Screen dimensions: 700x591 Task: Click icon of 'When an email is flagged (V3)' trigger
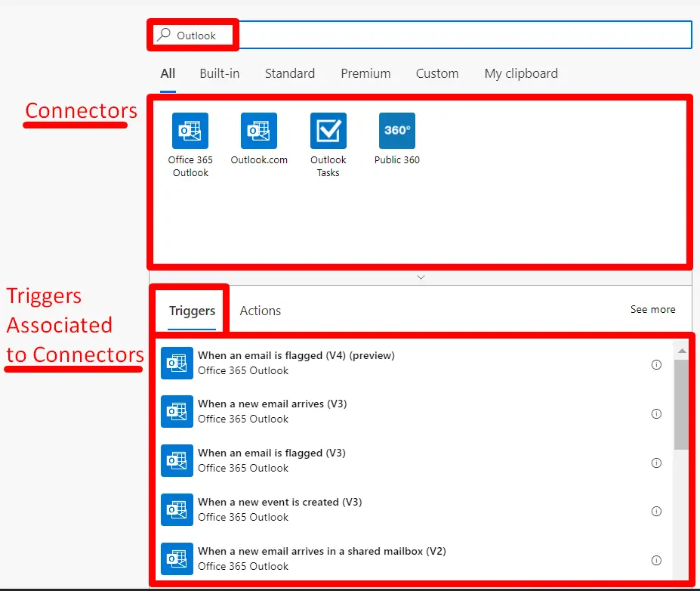(x=177, y=460)
